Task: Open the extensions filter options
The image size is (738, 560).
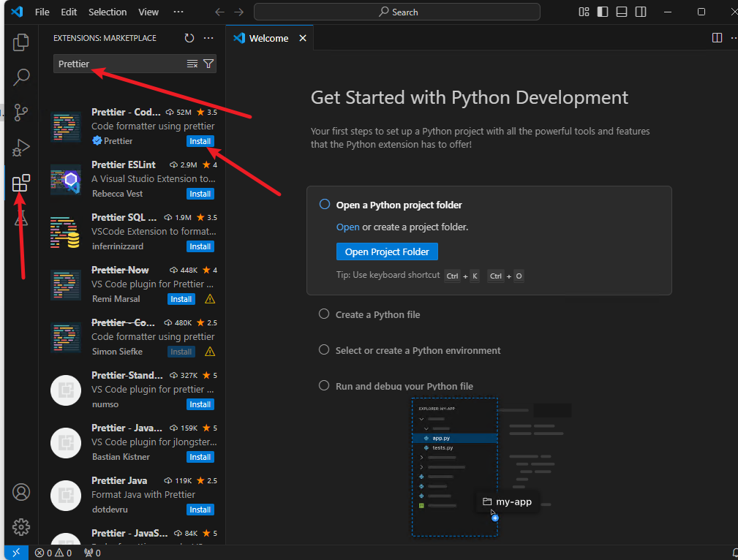Action: coord(208,64)
